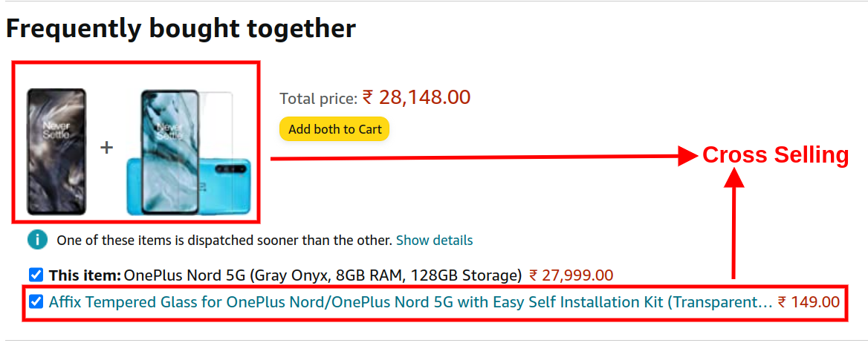Viewport: 868px width, 343px height.
Task: Click the ₹ 28,148.00 total price
Action: pos(416,97)
